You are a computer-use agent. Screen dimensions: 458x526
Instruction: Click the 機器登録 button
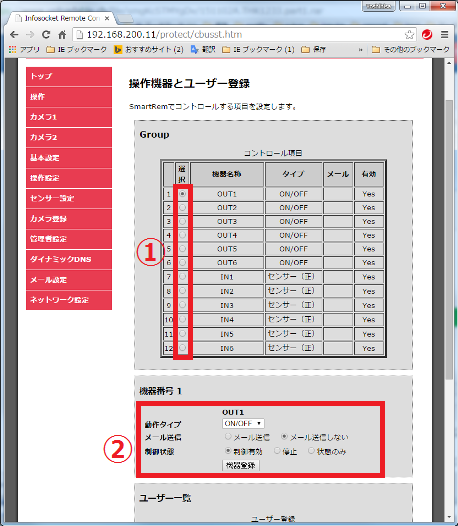241,465
